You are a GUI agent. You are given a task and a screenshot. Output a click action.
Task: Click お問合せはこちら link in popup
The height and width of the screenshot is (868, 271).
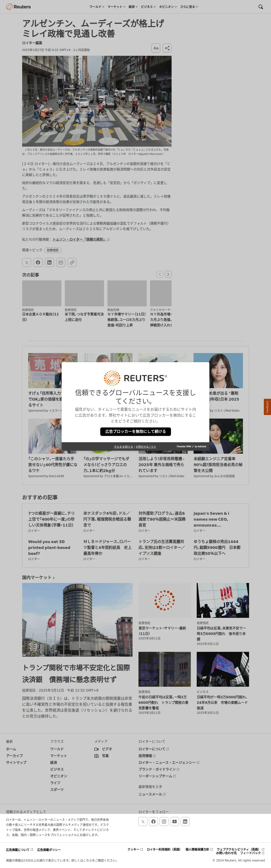point(146,447)
